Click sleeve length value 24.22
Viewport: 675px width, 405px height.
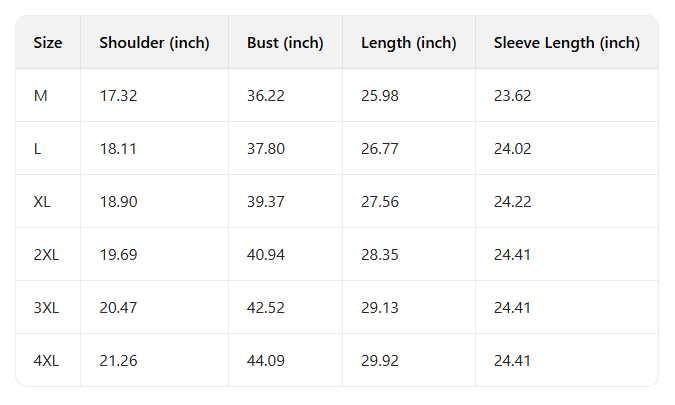(x=512, y=202)
